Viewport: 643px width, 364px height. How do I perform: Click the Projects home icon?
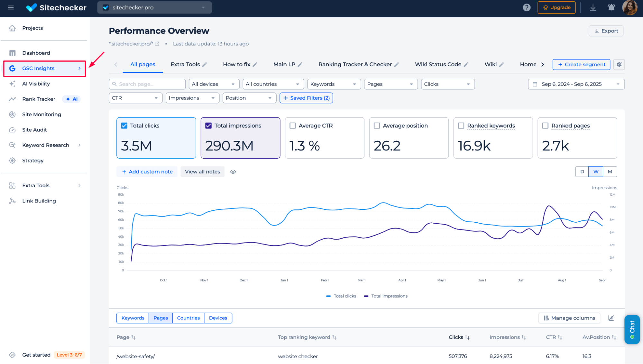coord(12,28)
